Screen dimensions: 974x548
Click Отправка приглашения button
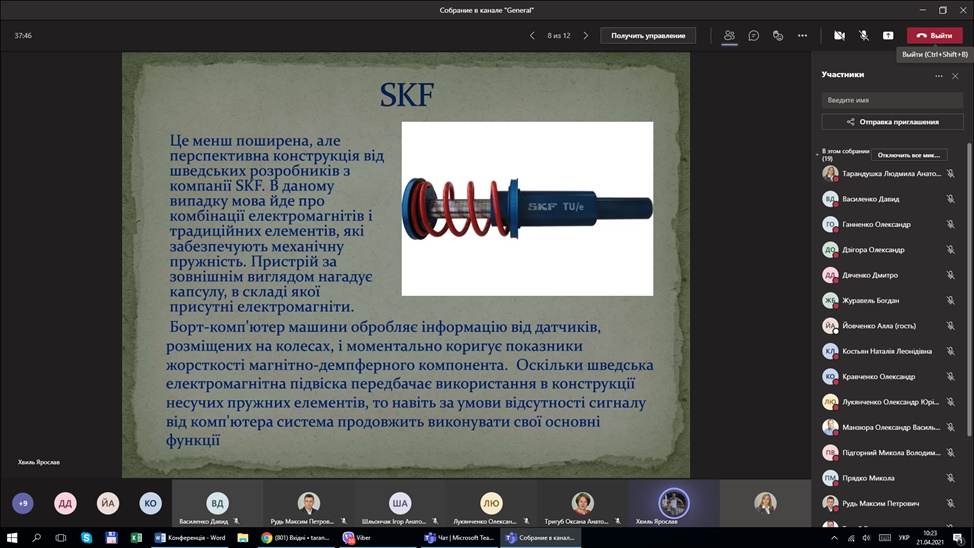tap(892, 122)
